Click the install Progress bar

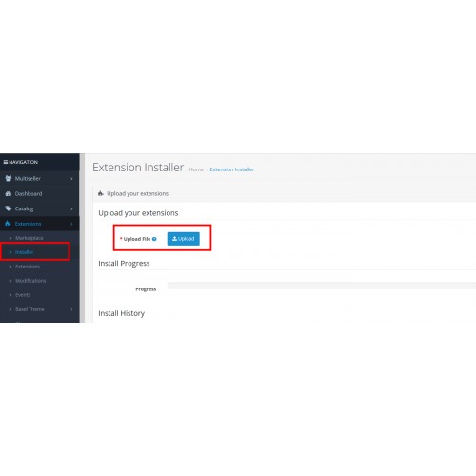(x=322, y=286)
